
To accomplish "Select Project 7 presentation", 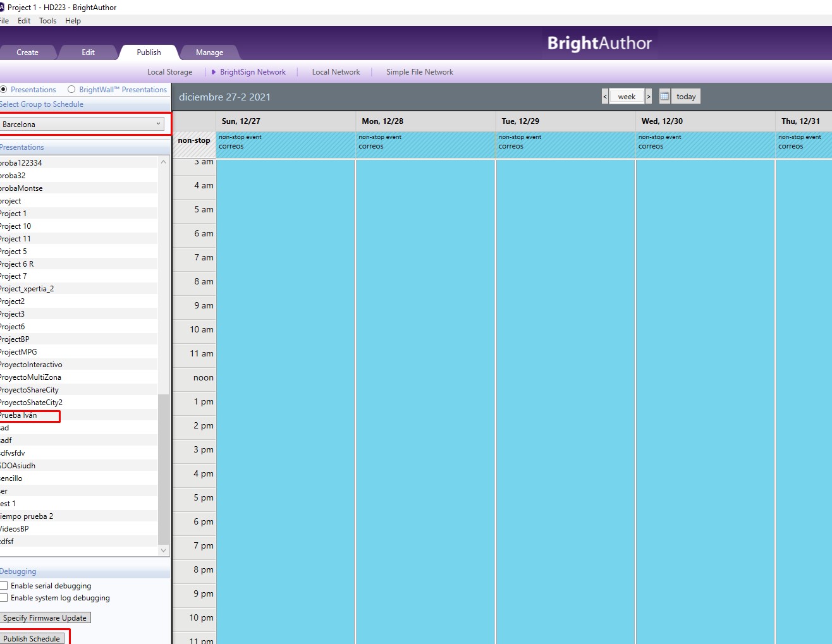I will [78, 276].
